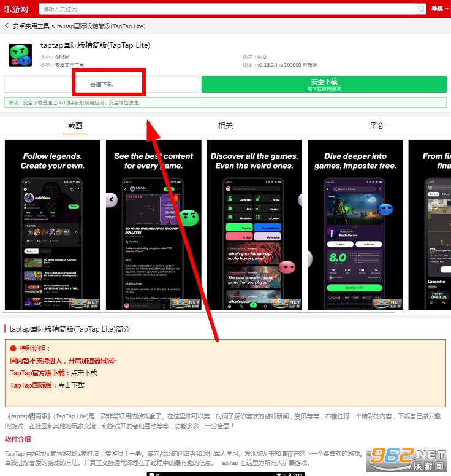This screenshot has width=451, height=476.
Task: Click the green 说明 safe-download notice bar
Action: pos(225,102)
